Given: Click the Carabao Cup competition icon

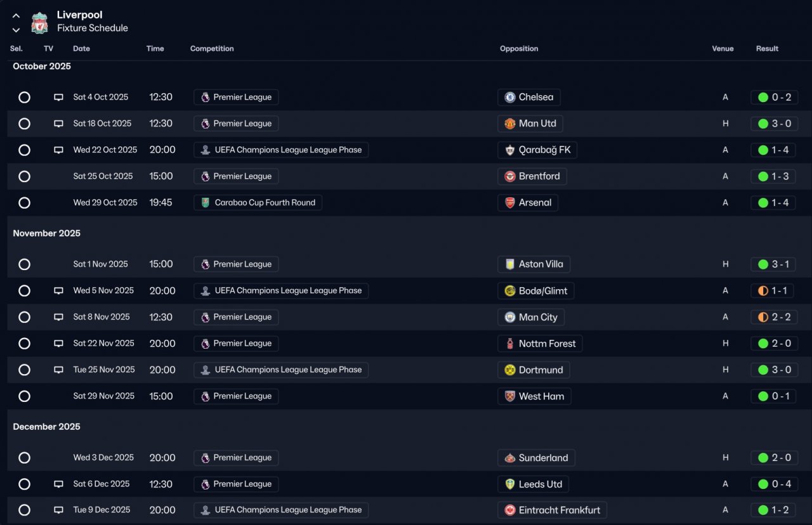Looking at the screenshot, I should point(205,203).
